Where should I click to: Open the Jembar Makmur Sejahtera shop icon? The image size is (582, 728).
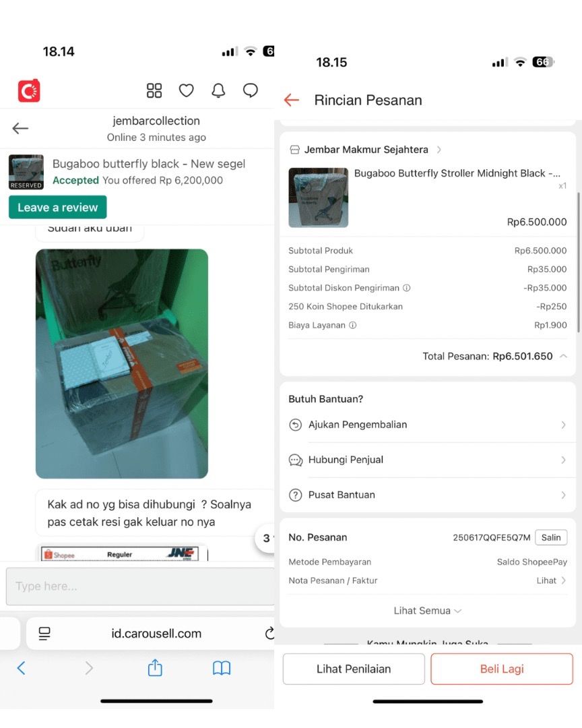(x=295, y=150)
